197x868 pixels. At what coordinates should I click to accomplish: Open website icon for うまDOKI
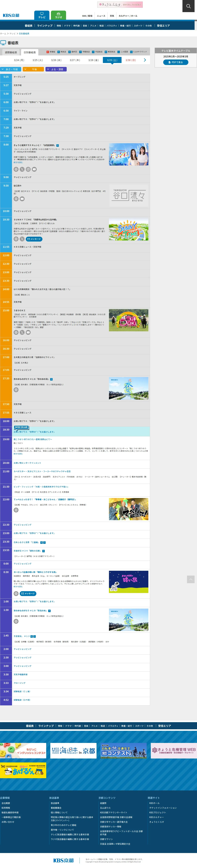[x=16, y=332]
